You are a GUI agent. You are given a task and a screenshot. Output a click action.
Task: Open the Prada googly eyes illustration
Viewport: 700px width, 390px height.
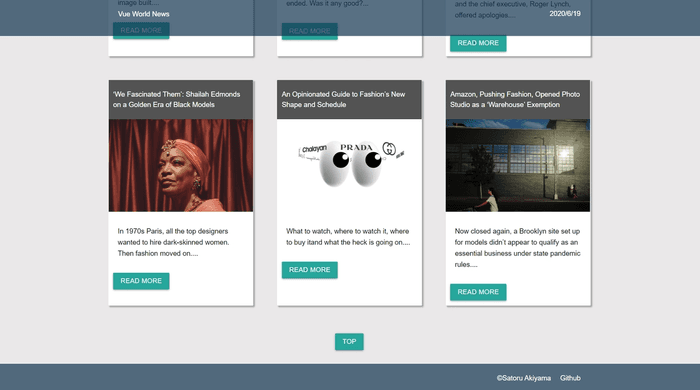pos(350,165)
